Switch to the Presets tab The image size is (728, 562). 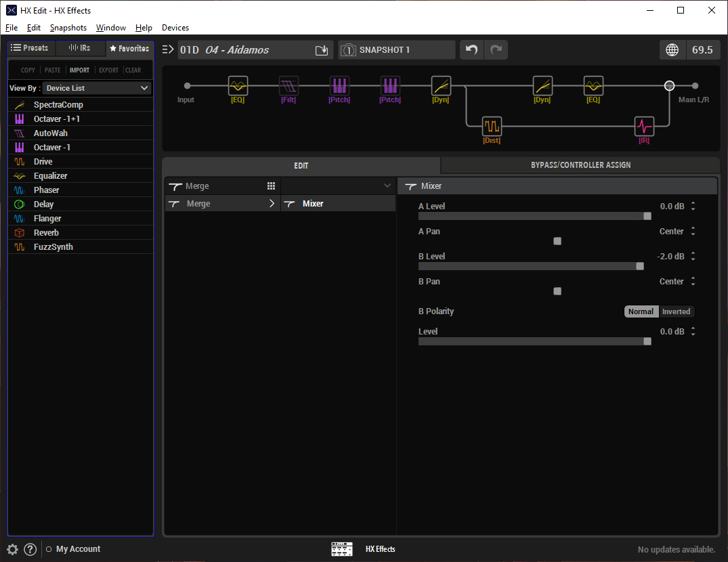click(30, 48)
